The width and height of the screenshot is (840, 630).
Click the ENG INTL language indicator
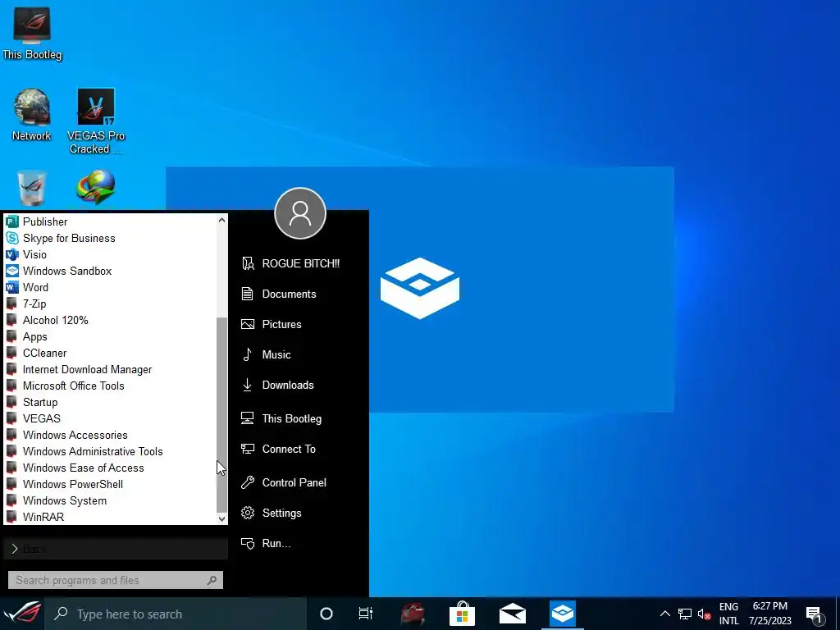[x=728, y=614]
